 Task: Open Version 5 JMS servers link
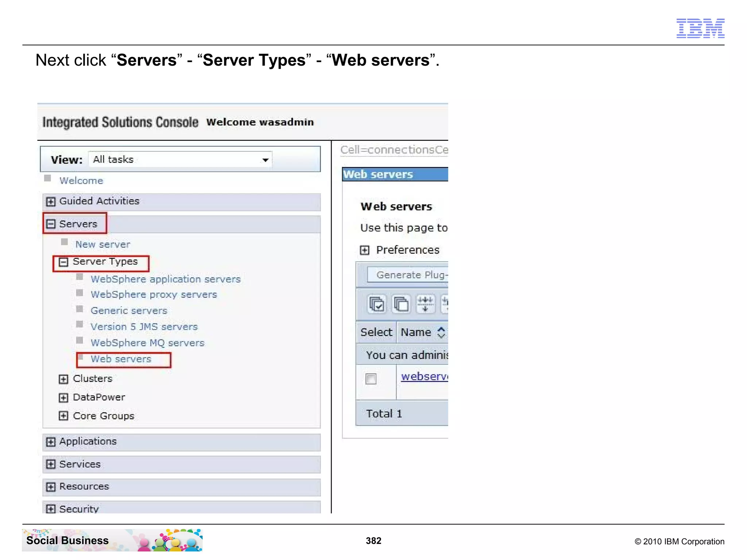144,327
